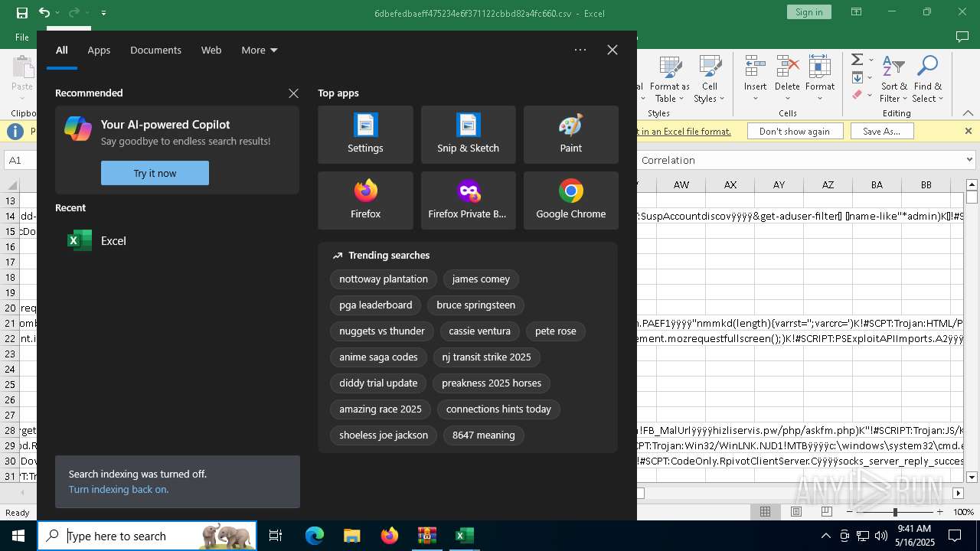The width and height of the screenshot is (980, 551).
Task: Search trending pga leaderboard
Action: coord(376,305)
